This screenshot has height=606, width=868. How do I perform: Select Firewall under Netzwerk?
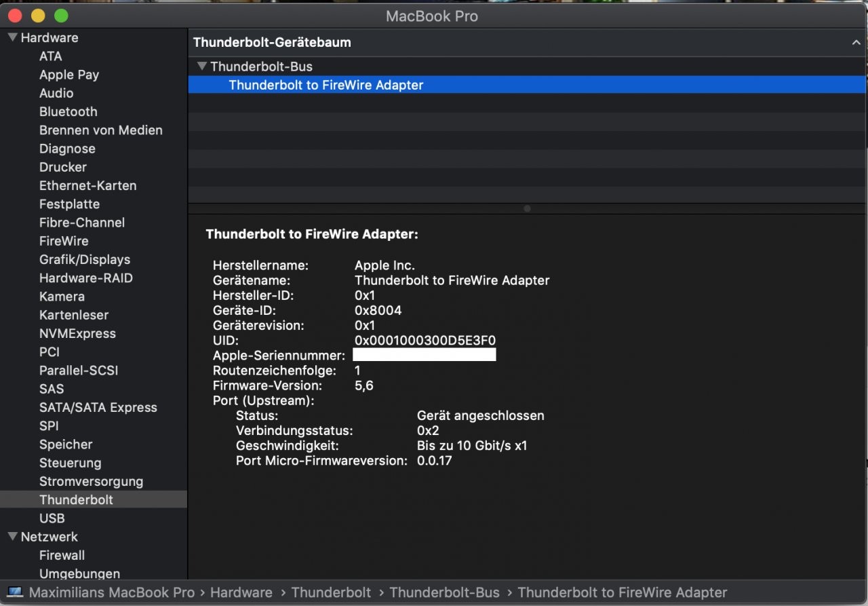click(62, 555)
